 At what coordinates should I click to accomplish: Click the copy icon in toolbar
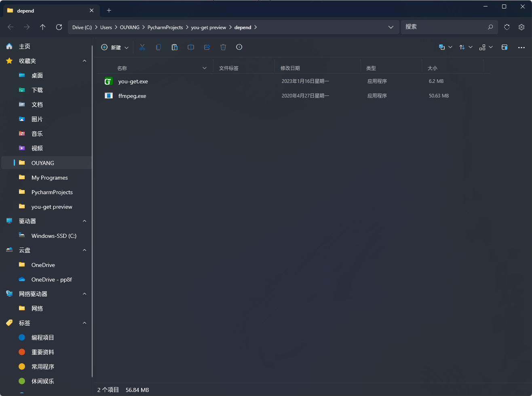[x=158, y=47]
